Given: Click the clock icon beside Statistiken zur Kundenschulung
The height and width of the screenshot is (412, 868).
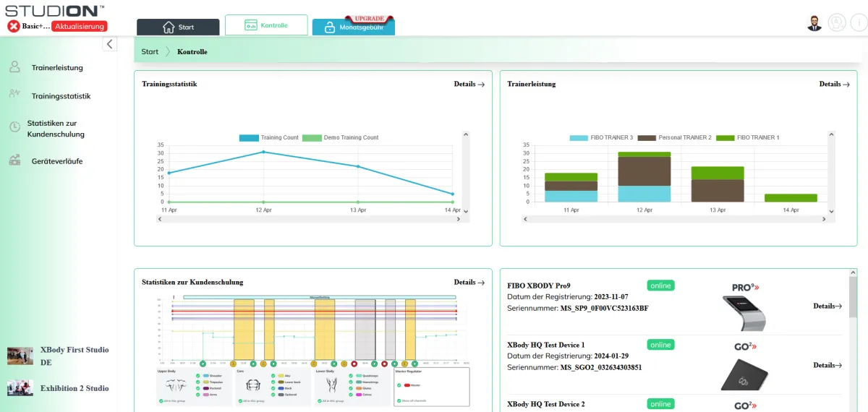Looking at the screenshot, I should (14, 127).
